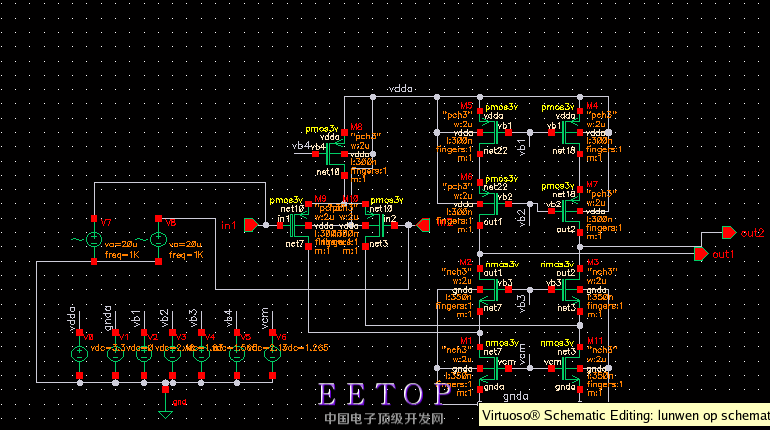This screenshot has height=431, width=770.
Task: Select the M11 NMOS transistor gated by vcm
Action: [570, 364]
